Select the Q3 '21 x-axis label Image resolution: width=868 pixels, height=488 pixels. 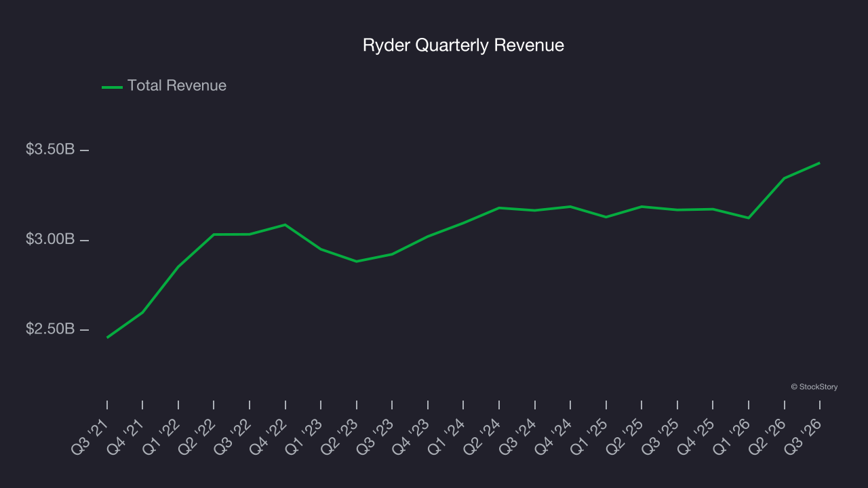90,436
